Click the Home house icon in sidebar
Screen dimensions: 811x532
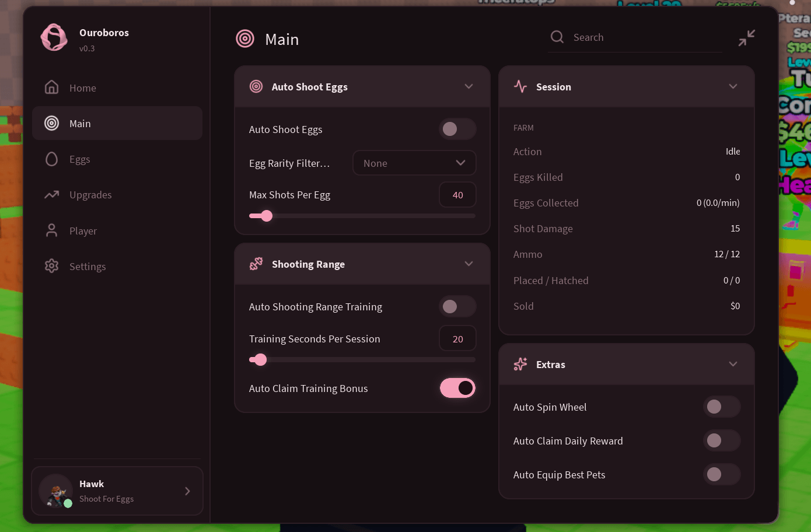tap(52, 87)
